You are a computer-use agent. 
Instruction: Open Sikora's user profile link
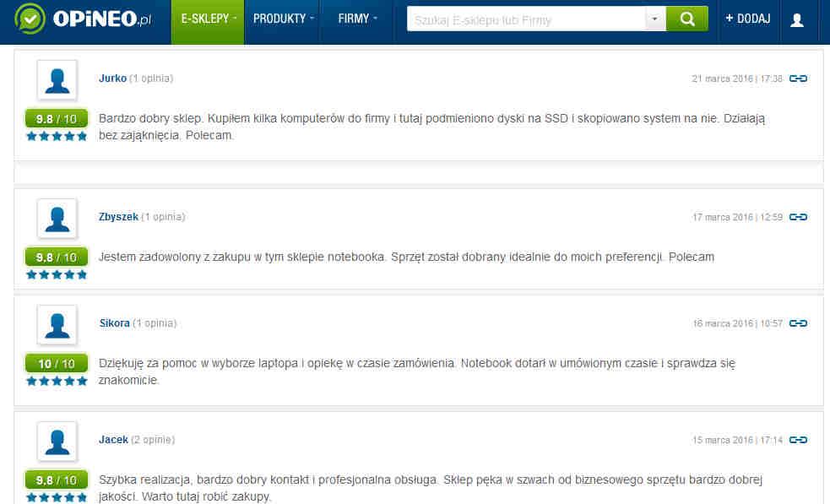[114, 323]
